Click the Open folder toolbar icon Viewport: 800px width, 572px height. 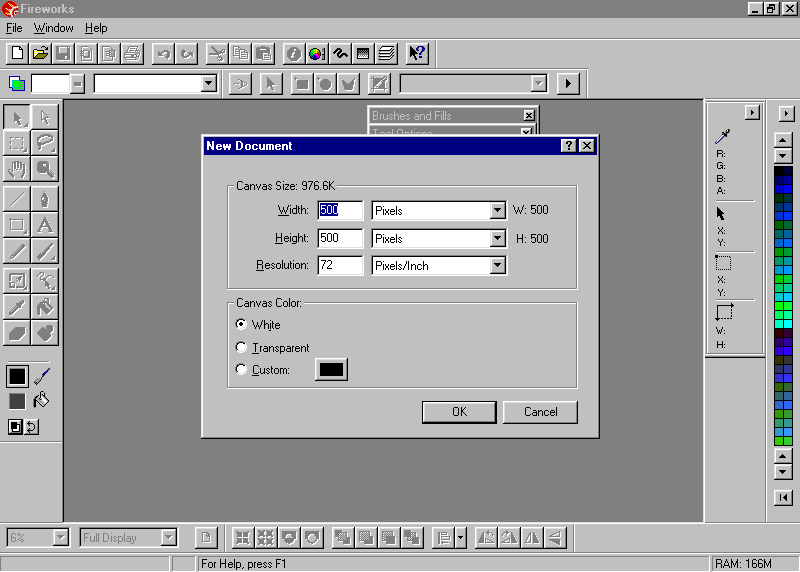40,53
